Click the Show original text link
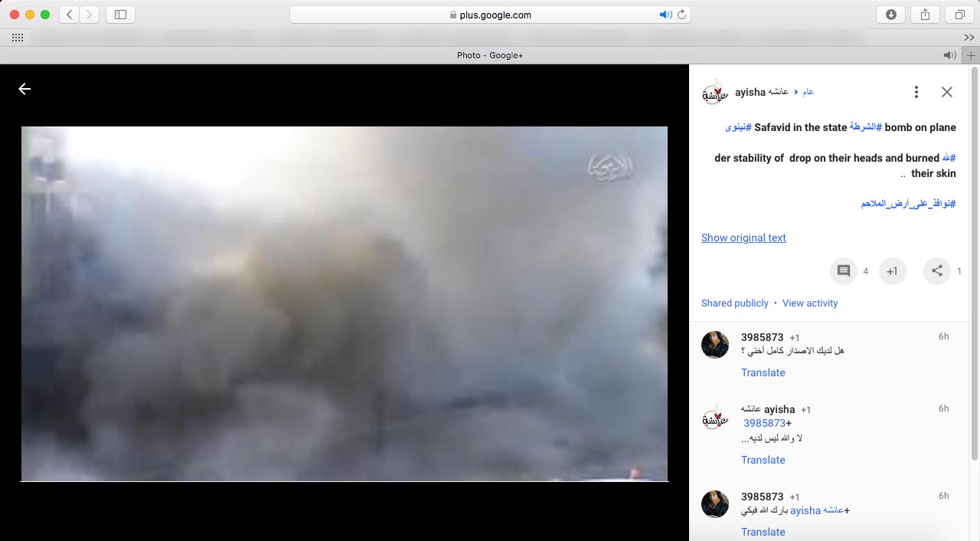Viewport: 980px width, 541px height. coord(743,238)
